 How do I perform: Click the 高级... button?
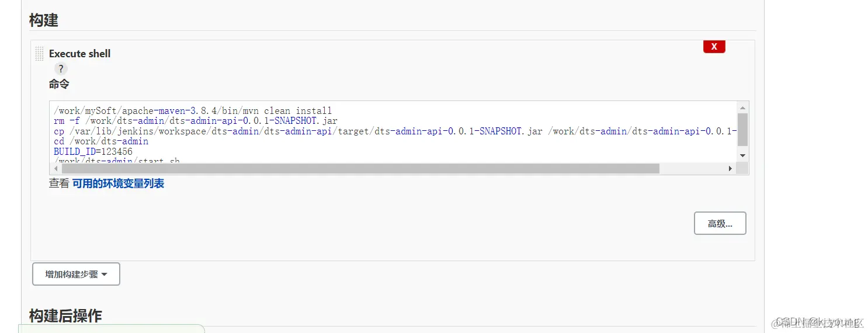click(x=720, y=223)
